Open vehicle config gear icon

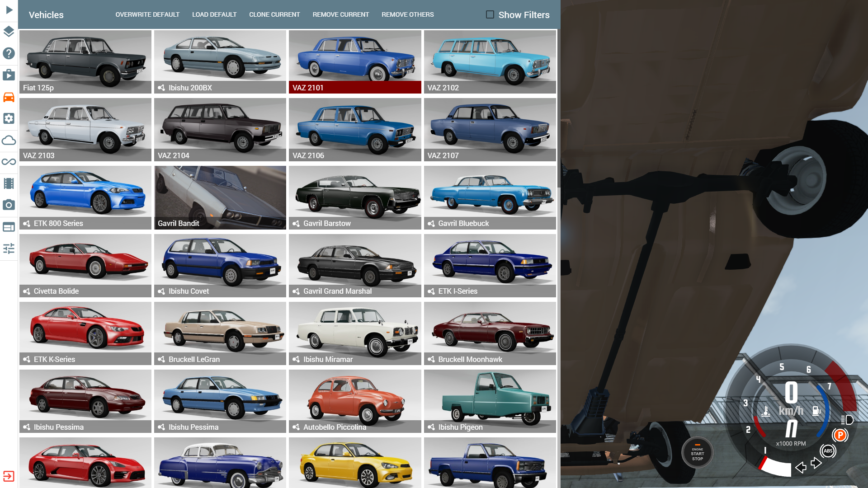(9, 118)
